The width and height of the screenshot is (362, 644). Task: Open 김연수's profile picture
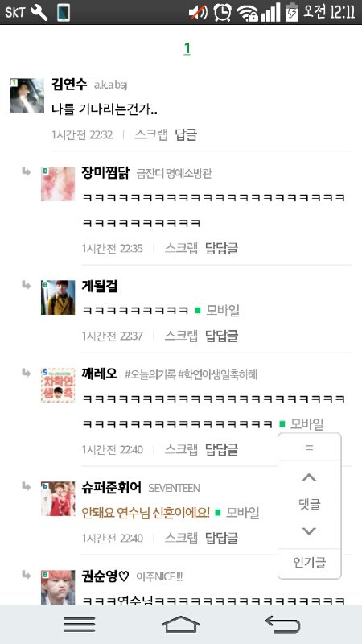(27, 95)
